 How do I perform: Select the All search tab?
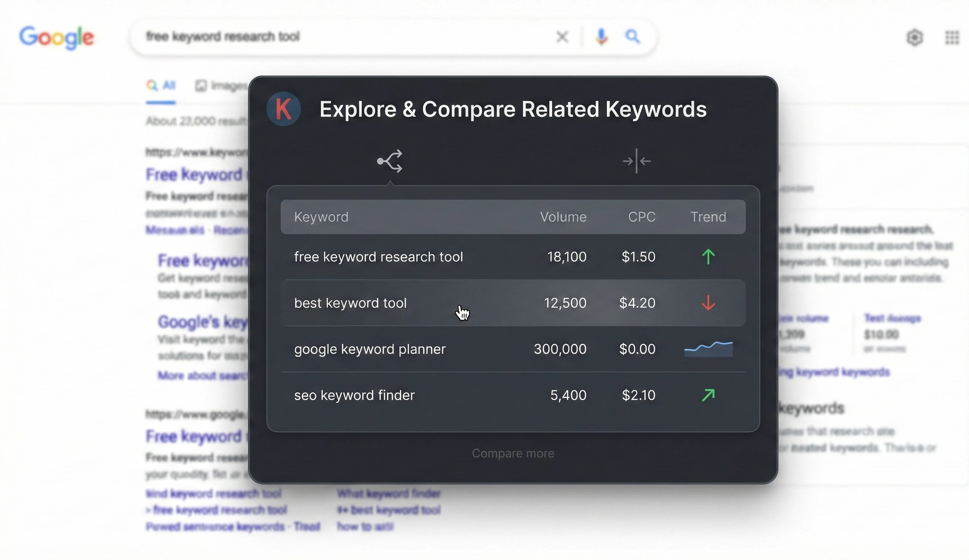[161, 85]
